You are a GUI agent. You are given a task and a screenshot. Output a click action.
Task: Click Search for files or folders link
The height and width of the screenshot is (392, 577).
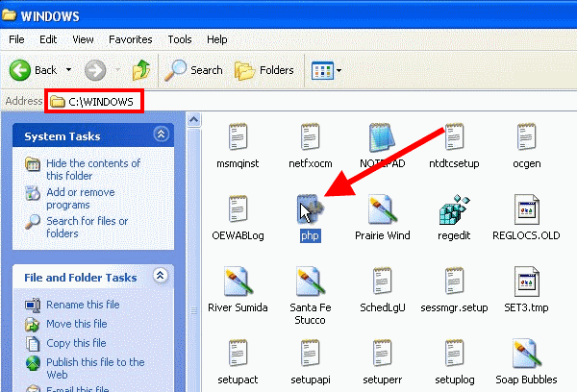[x=87, y=227]
